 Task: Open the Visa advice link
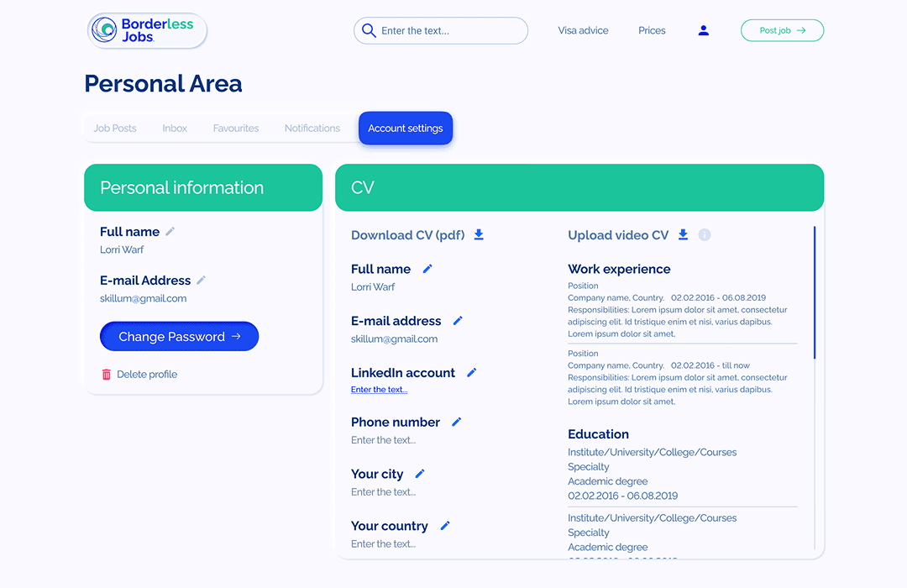(x=583, y=30)
